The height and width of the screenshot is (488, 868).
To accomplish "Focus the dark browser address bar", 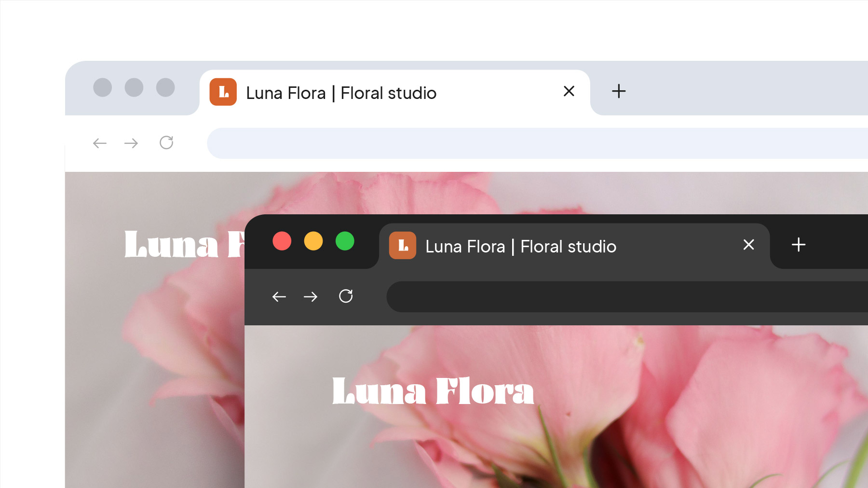I will click(x=627, y=297).
